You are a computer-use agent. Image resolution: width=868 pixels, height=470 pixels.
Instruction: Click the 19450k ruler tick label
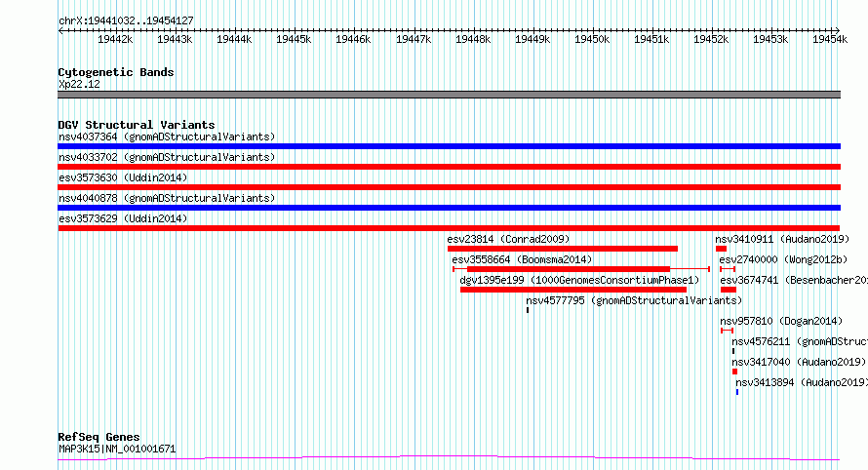[592, 39]
